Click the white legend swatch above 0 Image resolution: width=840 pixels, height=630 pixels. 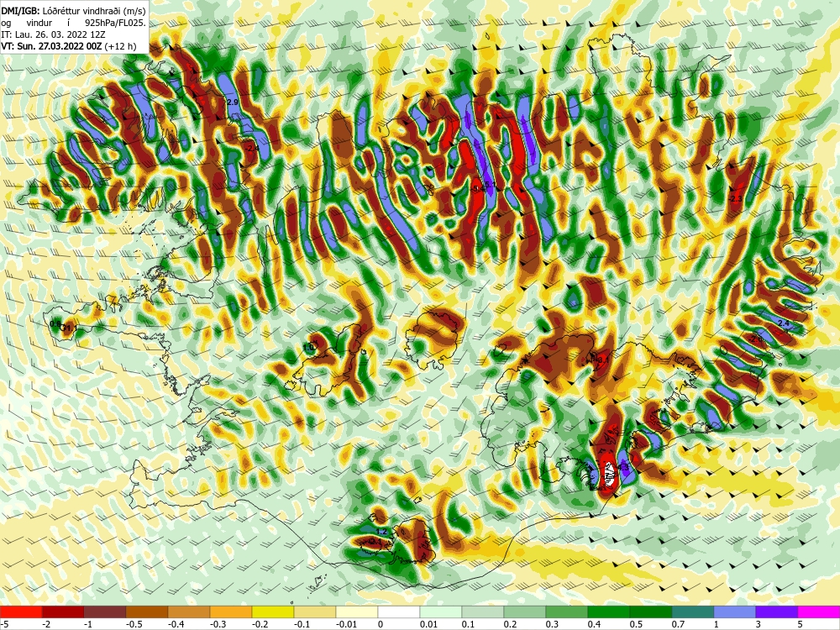[399, 612]
